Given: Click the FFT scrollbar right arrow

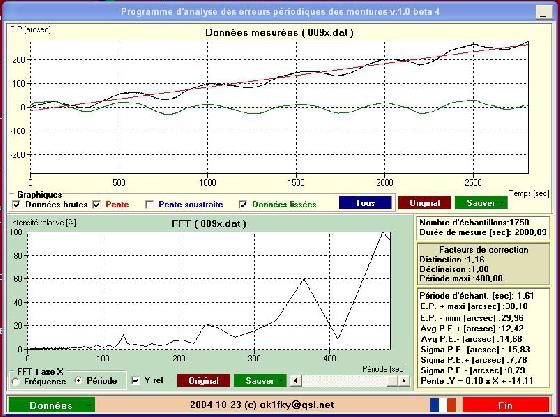Looking at the screenshot, I should (404, 381).
